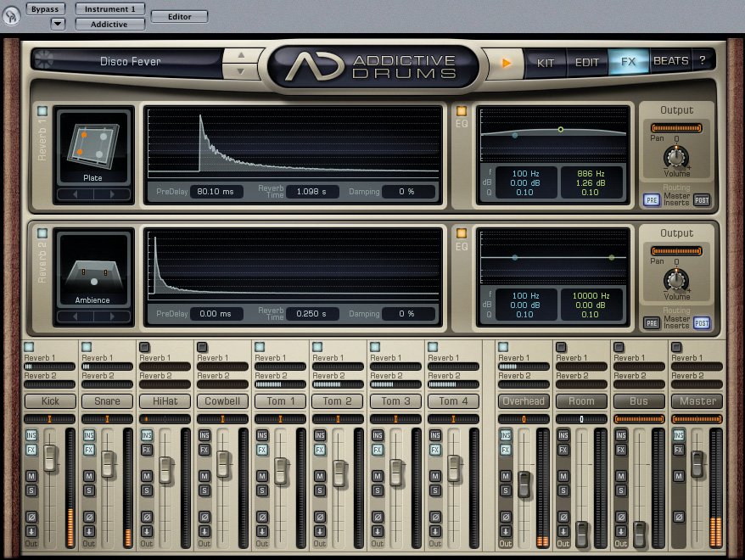Switch to the EDIT tab

(587, 63)
